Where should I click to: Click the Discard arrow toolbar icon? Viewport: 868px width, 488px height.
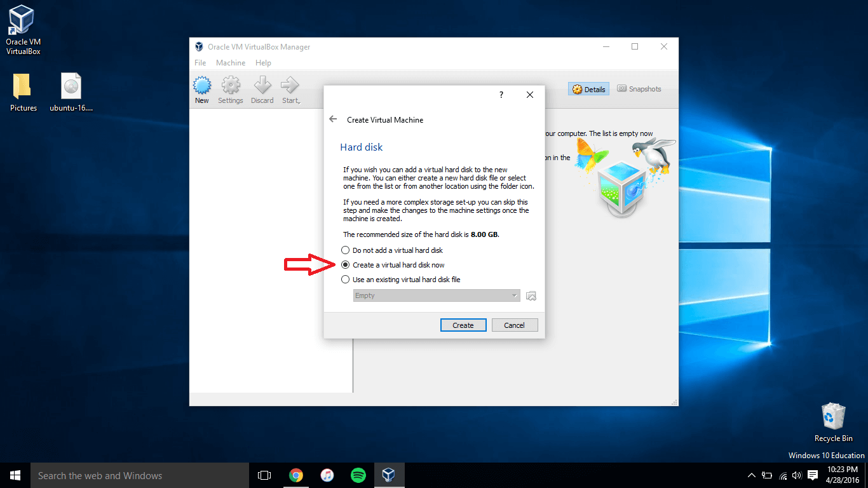tap(262, 90)
